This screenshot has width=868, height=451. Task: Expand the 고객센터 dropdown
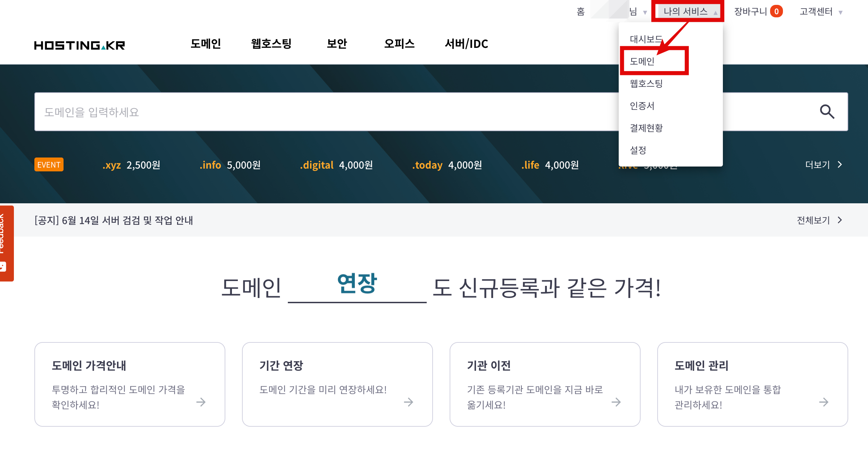coord(821,12)
